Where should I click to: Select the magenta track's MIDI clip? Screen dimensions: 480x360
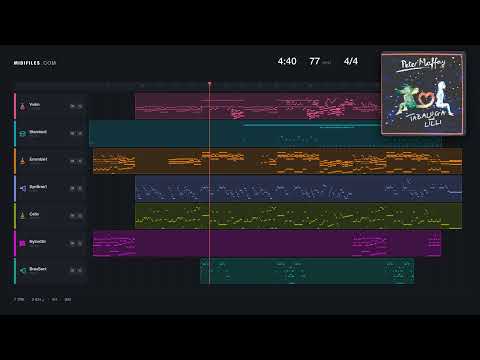click(x=267, y=243)
